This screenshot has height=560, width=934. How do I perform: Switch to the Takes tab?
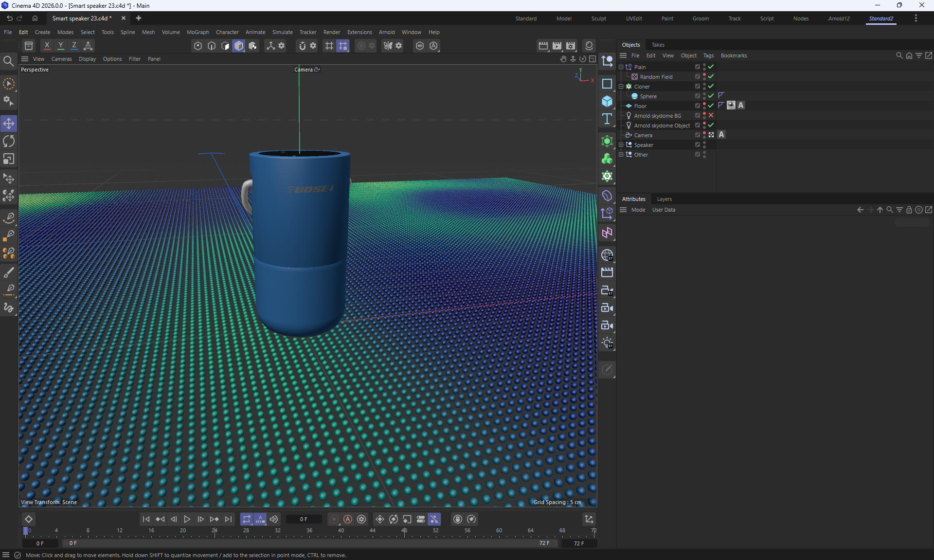658,45
